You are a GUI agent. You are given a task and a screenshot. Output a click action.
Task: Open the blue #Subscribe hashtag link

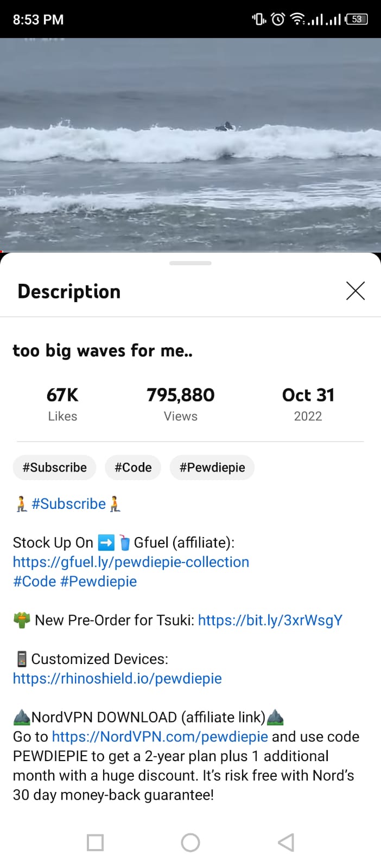pyautogui.click(x=68, y=504)
